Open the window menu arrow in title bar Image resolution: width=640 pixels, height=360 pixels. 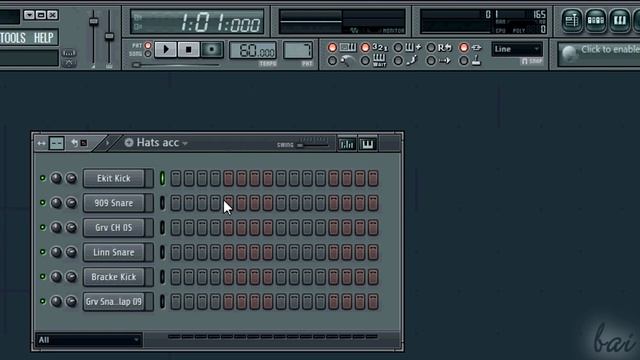29,15
